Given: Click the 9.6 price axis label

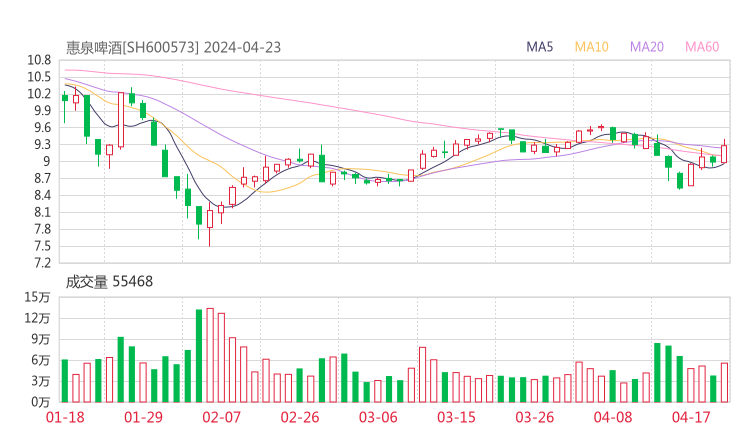Looking at the screenshot, I should pyautogui.click(x=42, y=127).
